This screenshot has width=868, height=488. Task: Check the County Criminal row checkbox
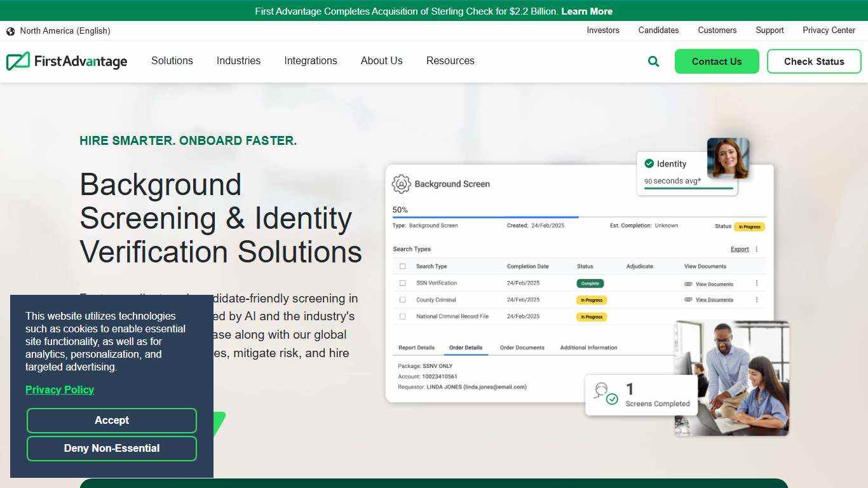coord(402,299)
